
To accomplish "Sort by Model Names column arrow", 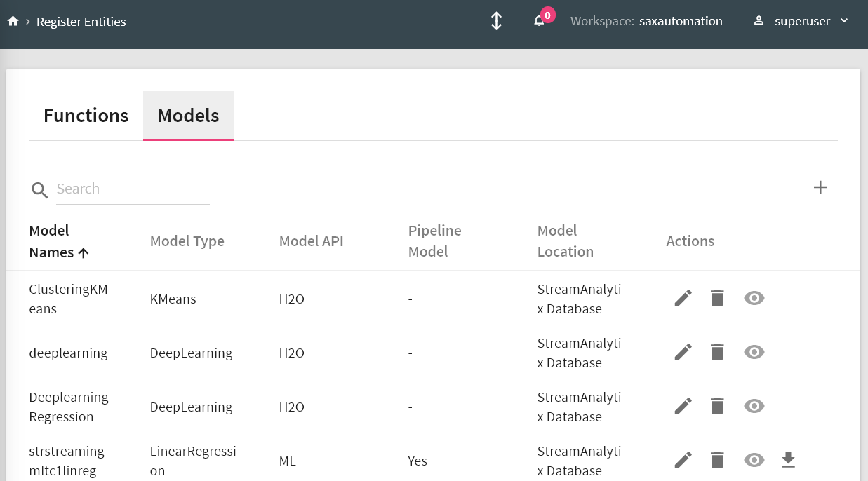I will pos(84,253).
